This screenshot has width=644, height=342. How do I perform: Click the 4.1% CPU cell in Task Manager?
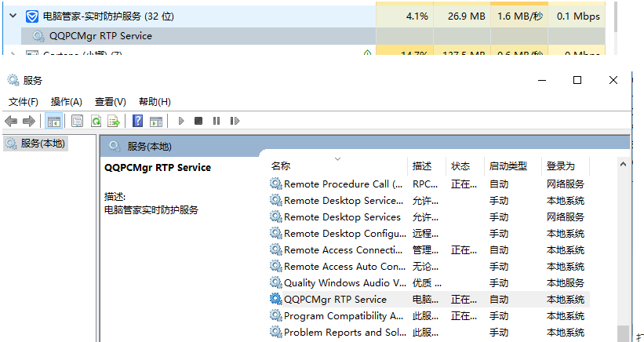(405, 16)
